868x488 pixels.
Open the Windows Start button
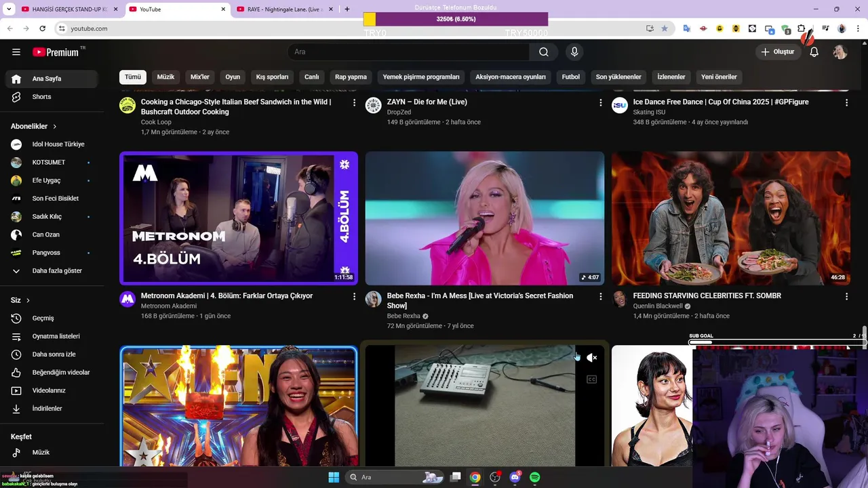[334, 477]
